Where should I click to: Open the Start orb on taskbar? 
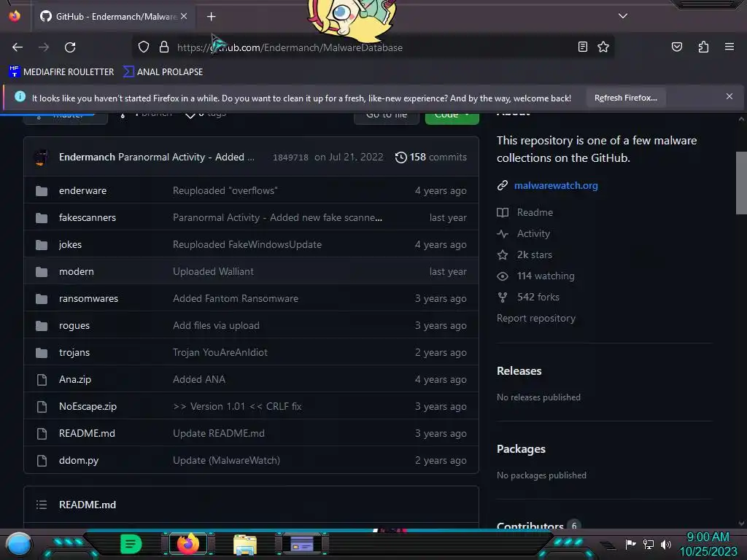[19, 544]
